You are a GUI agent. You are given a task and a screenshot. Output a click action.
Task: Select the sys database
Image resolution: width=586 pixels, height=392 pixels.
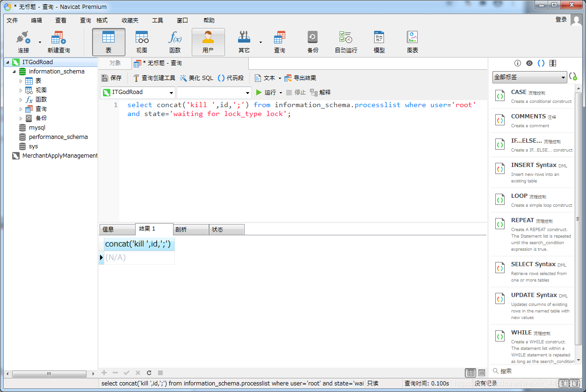[33, 146]
